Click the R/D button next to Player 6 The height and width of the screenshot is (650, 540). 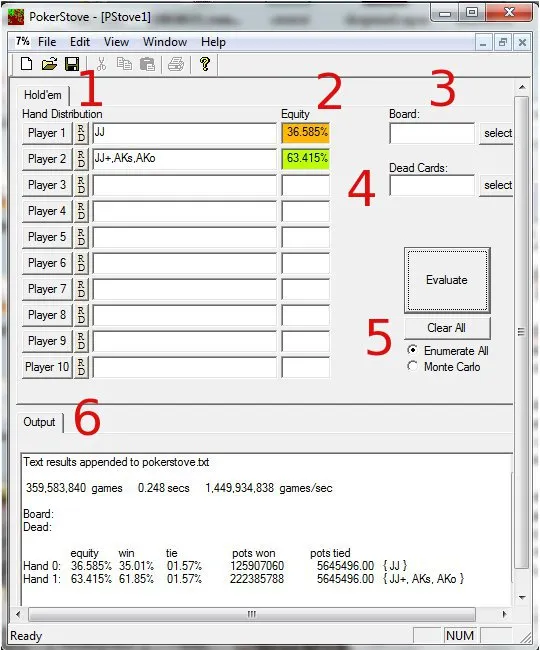tap(81, 263)
